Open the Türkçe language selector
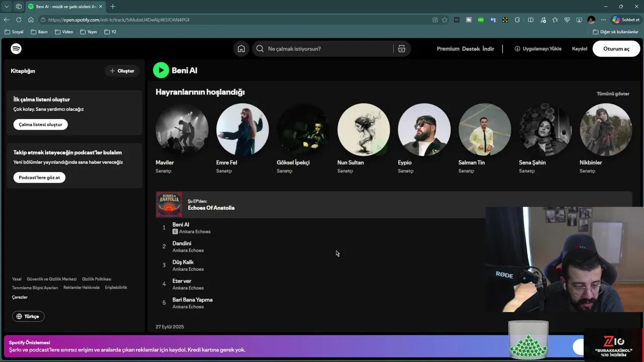 click(29, 316)
